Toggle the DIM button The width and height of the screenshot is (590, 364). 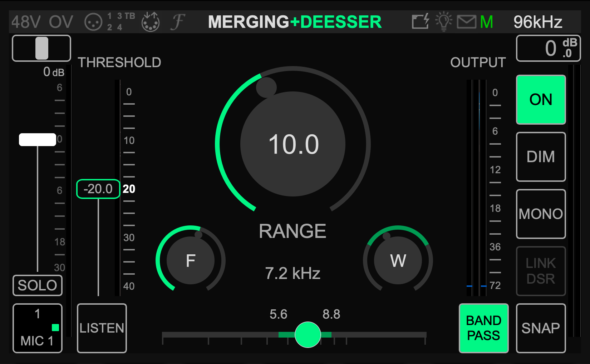click(x=541, y=157)
